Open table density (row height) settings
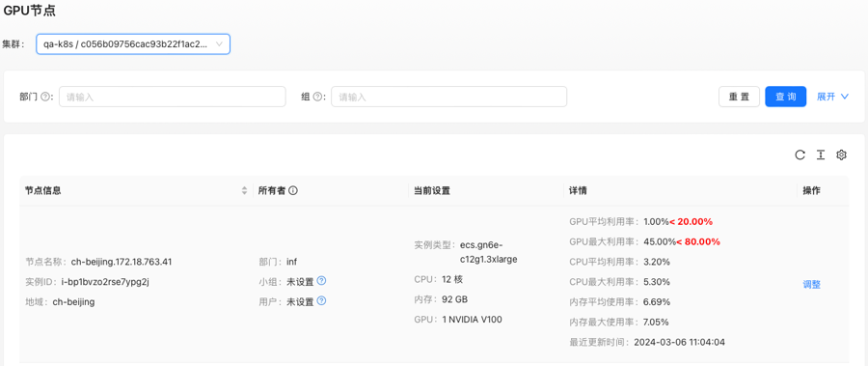Viewport: 868px width, 366px height. click(x=821, y=155)
